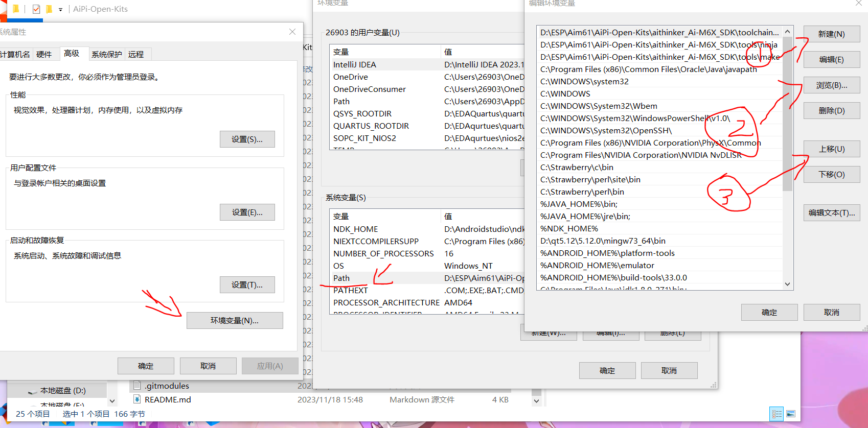Select IntelliJ IDEA user variable row
This screenshot has height=428, width=868.
[427, 65]
